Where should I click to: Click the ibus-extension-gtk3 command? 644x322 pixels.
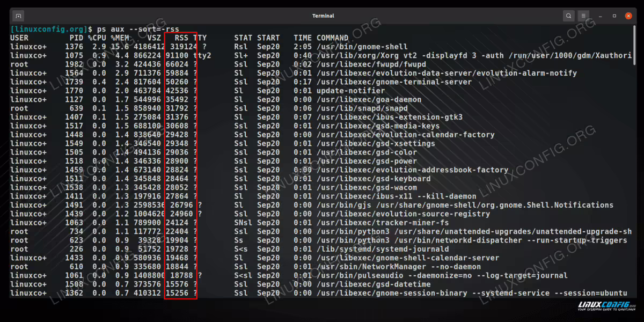click(x=390, y=117)
